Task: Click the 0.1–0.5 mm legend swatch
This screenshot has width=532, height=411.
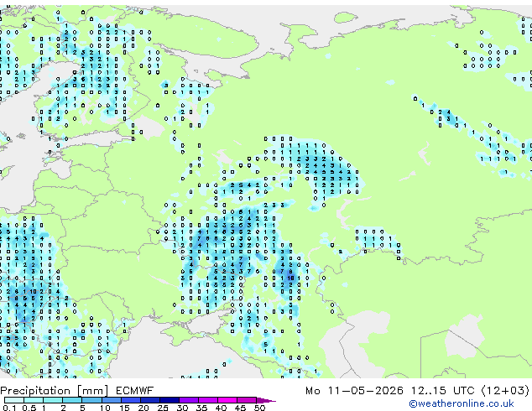Action: pos(14,400)
